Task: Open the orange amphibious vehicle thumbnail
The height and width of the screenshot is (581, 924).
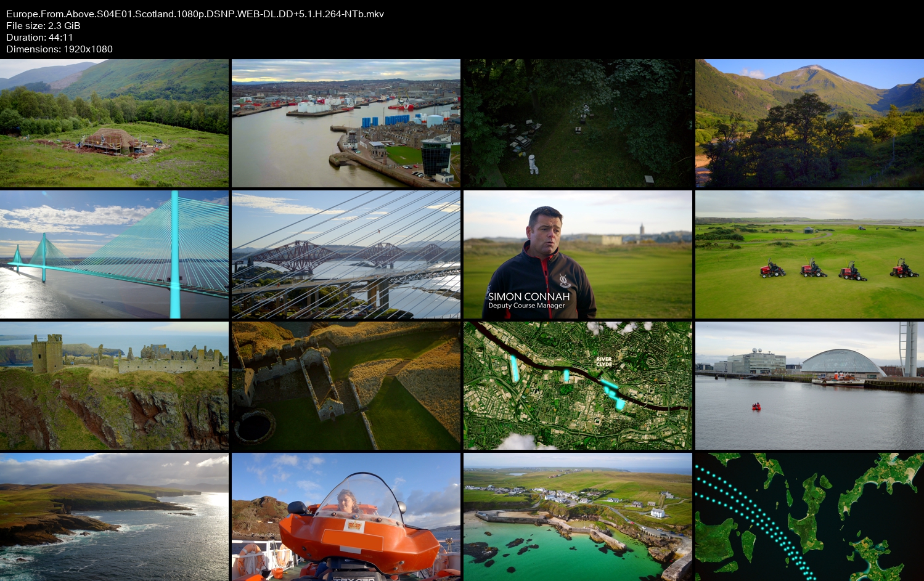Action: coord(346,517)
